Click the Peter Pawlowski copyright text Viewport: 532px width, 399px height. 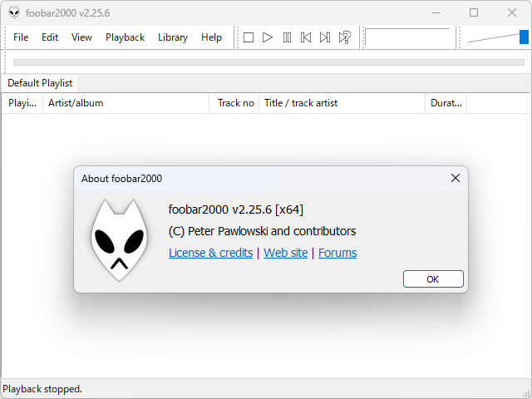[263, 231]
